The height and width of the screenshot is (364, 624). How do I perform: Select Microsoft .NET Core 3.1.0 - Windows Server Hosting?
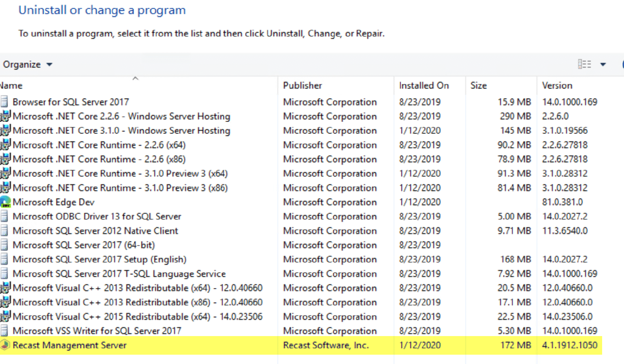pos(121,130)
